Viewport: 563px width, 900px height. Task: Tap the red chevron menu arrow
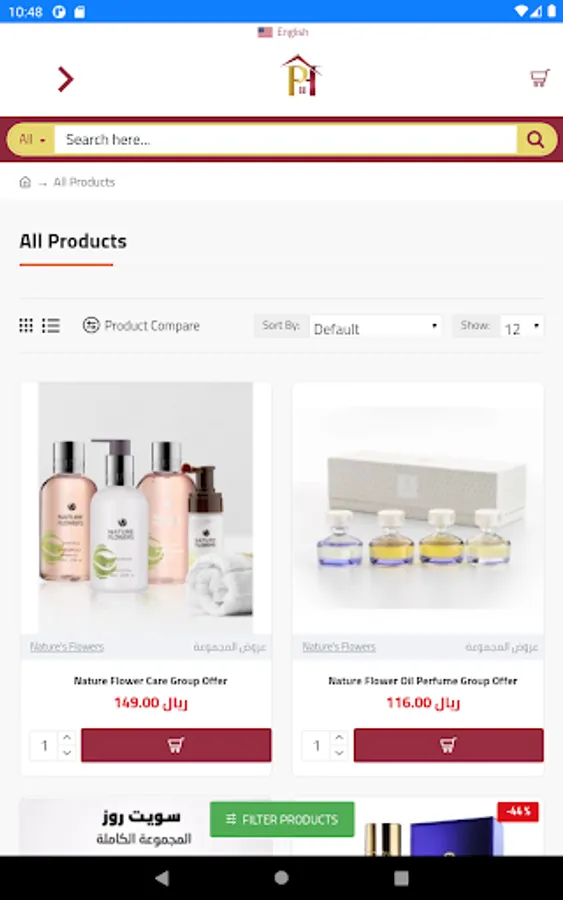point(65,79)
